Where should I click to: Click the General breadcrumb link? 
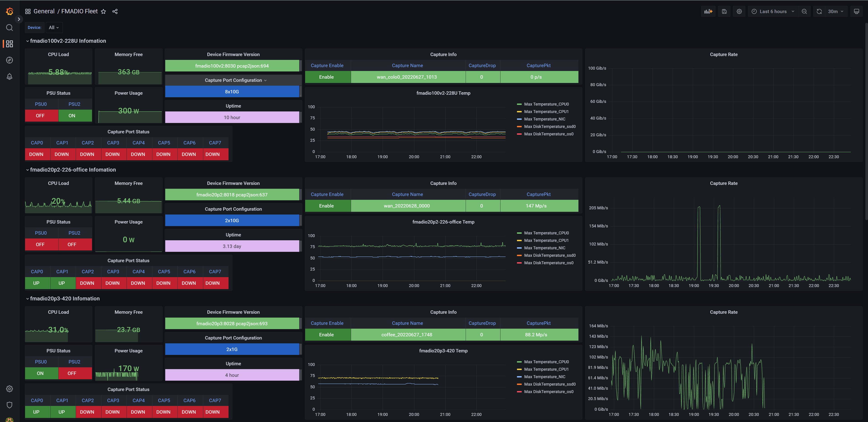pyautogui.click(x=44, y=12)
